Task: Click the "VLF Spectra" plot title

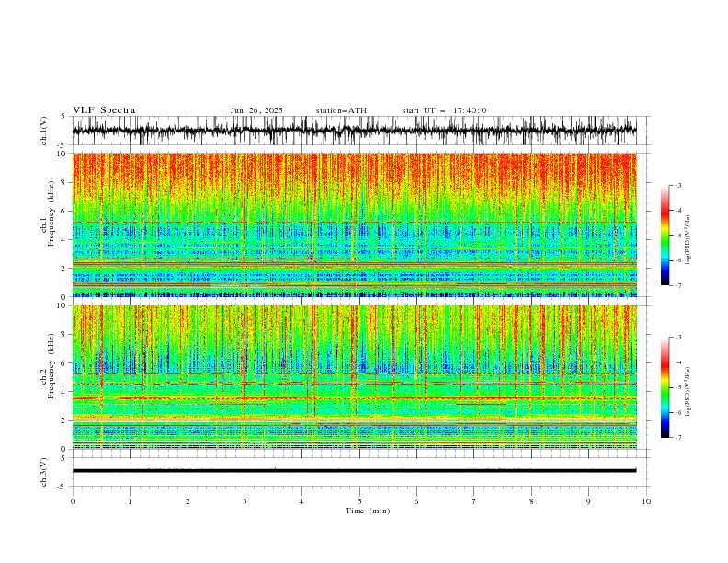Action: 104,110
